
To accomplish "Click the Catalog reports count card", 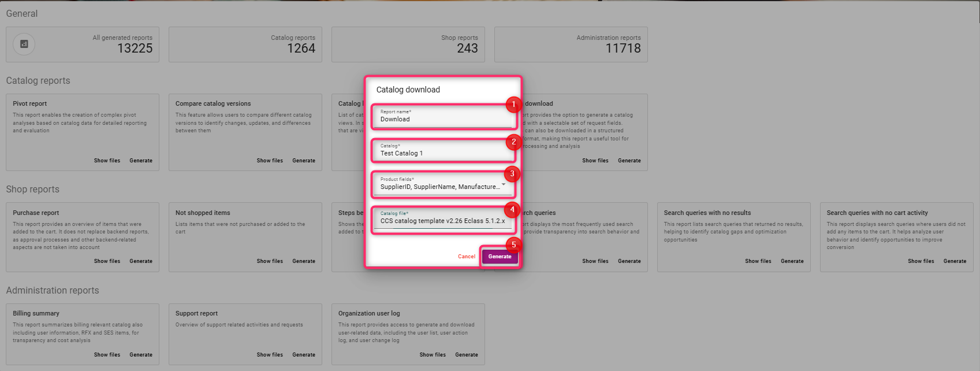I will (245, 44).
